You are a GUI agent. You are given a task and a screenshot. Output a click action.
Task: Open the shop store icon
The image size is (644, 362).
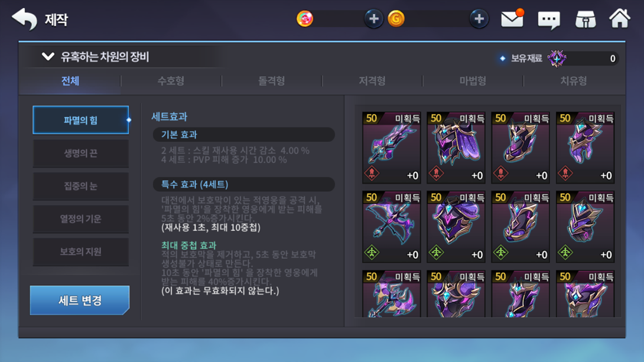coord(586,19)
